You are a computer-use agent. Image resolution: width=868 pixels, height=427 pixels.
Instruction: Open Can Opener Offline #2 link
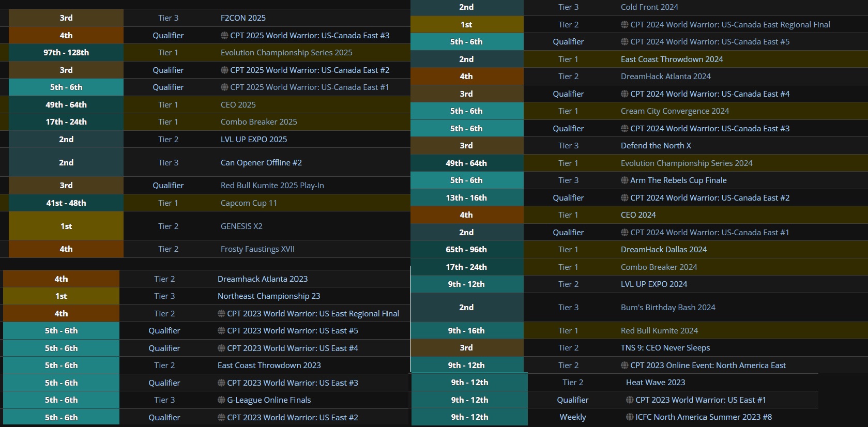point(261,163)
